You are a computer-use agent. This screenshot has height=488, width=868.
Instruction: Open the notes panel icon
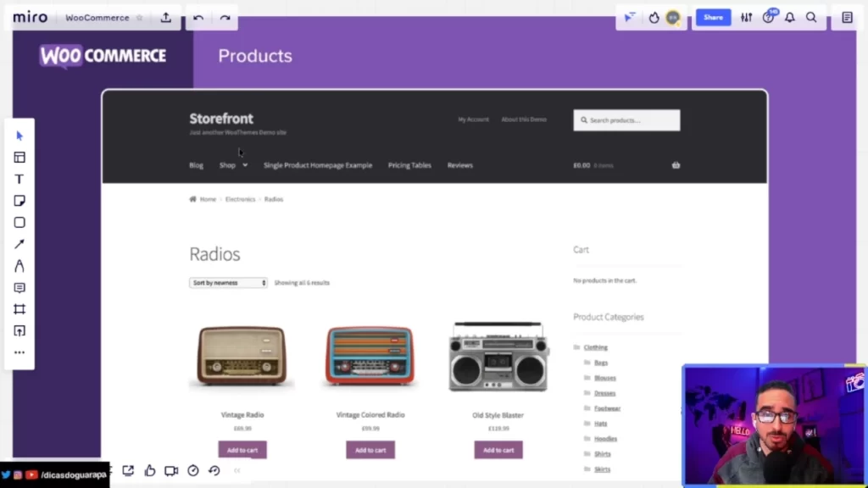(848, 18)
